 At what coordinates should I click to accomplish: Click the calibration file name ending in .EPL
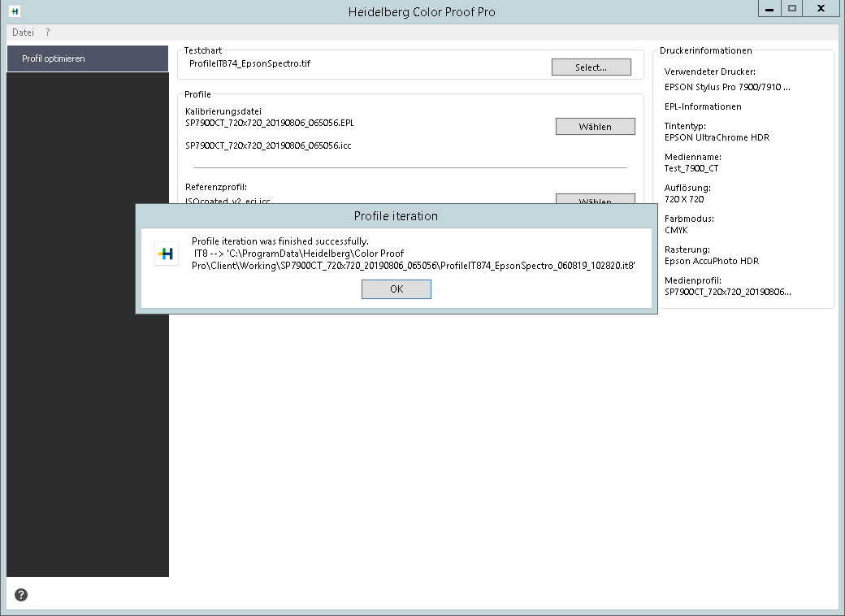pyautogui.click(x=269, y=124)
